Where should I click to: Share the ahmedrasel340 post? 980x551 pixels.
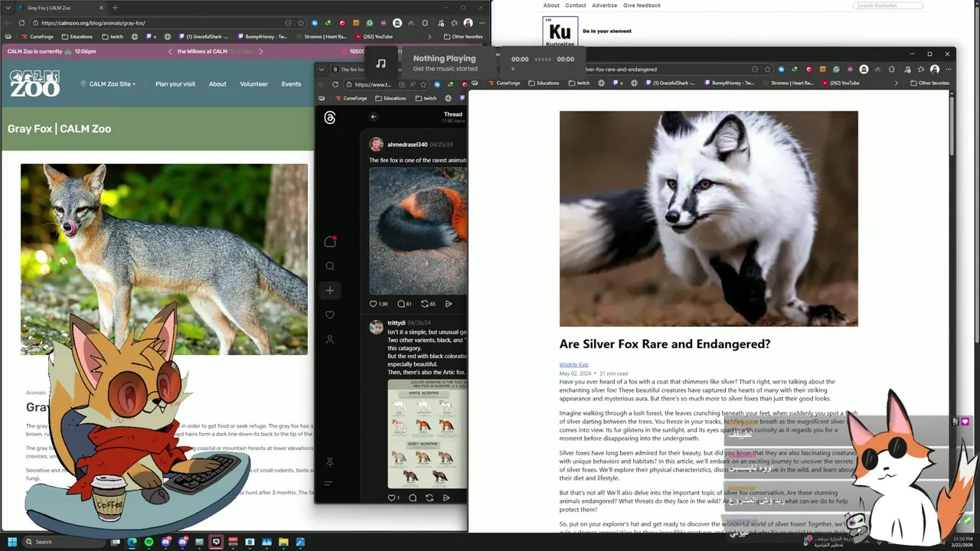(449, 304)
